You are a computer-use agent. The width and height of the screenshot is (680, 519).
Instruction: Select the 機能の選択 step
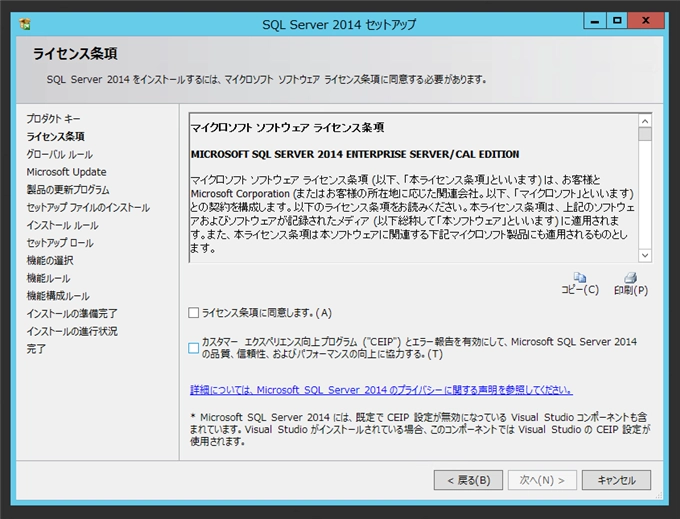click(x=50, y=260)
